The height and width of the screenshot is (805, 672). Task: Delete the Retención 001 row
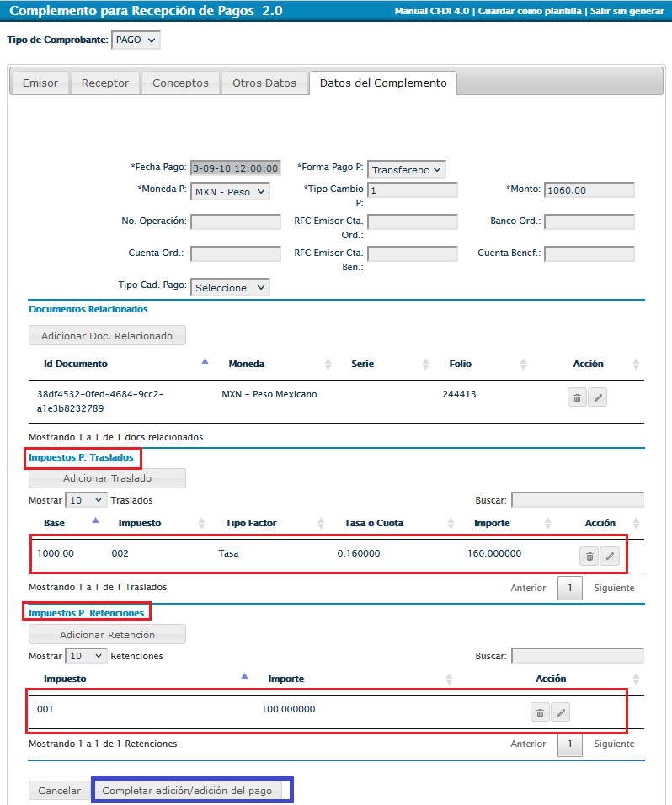540,713
